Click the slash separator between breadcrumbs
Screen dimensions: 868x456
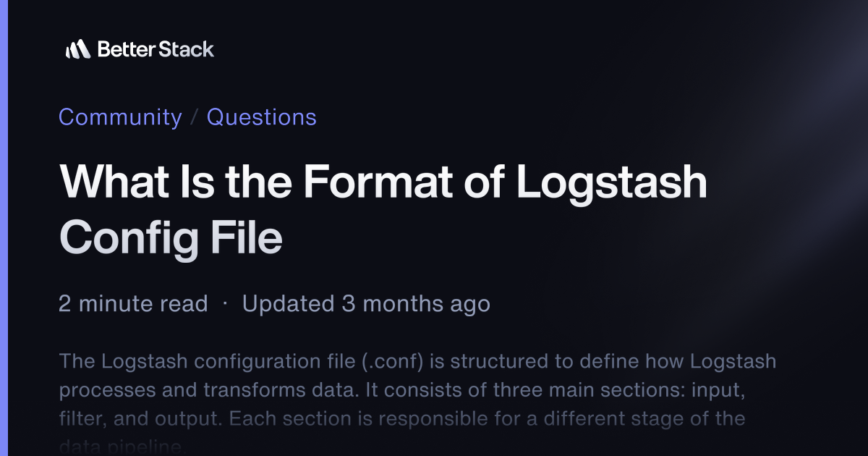point(194,118)
